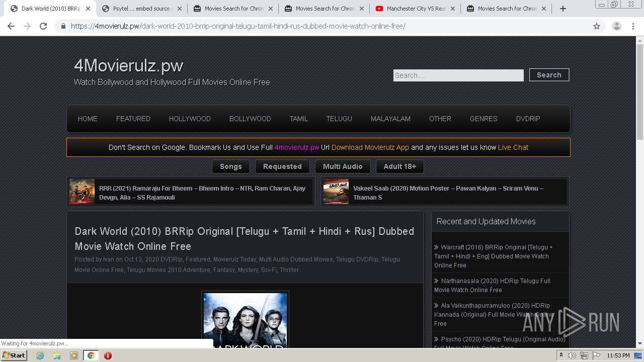Click the Multi Audio button
This screenshot has width=644, height=362.
343,166
